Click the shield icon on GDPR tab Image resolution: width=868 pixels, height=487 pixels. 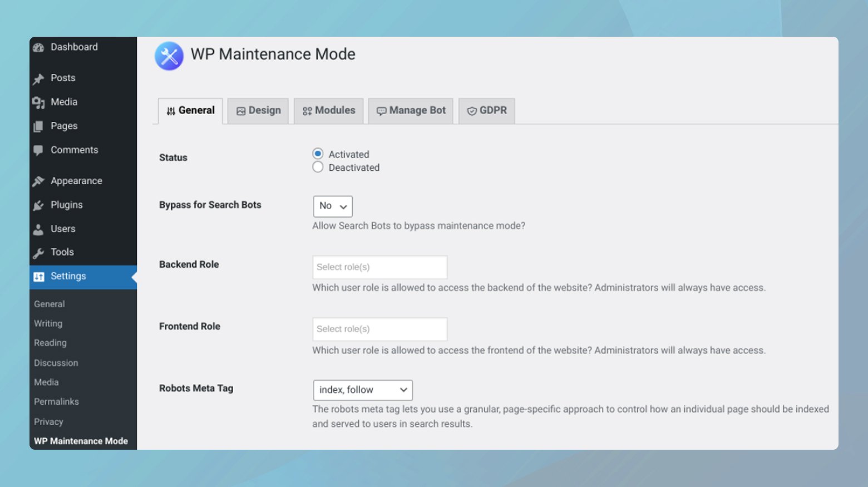click(x=472, y=111)
